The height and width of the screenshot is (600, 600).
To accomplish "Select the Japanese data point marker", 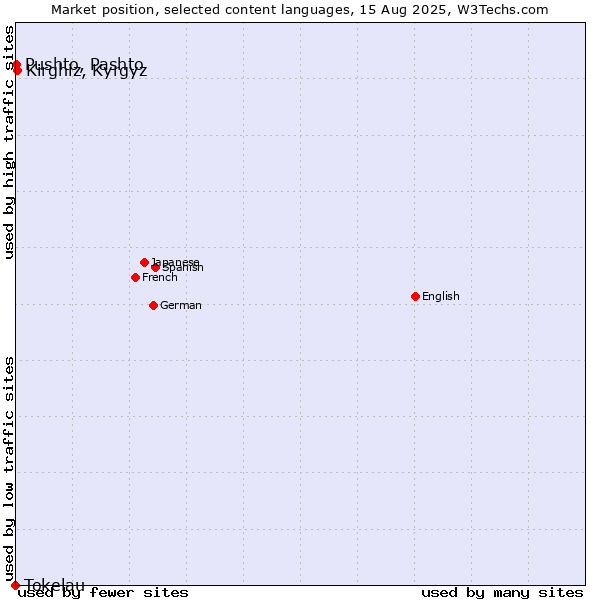I will click(x=144, y=262).
